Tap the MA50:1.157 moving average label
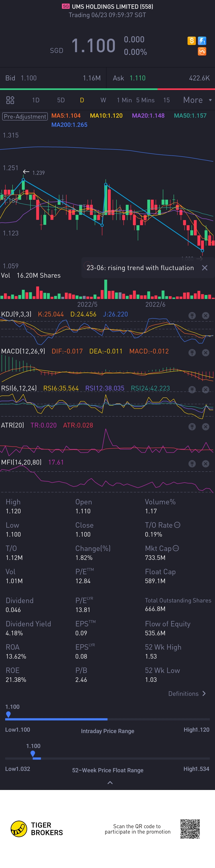 pos(190,116)
